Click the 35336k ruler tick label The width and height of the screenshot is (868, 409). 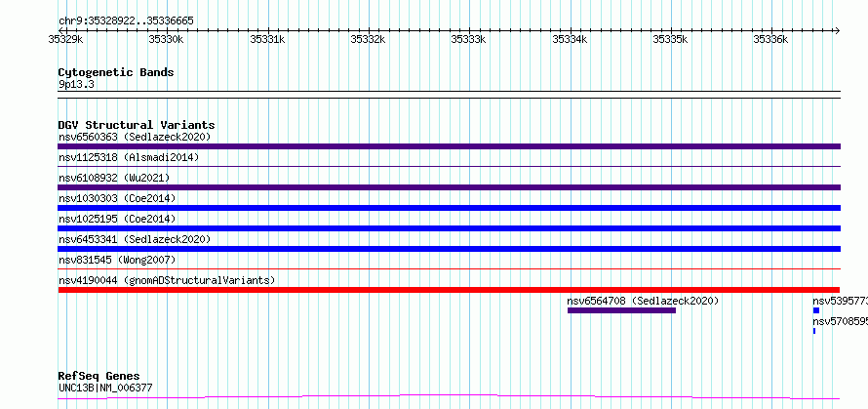pyautogui.click(x=771, y=39)
